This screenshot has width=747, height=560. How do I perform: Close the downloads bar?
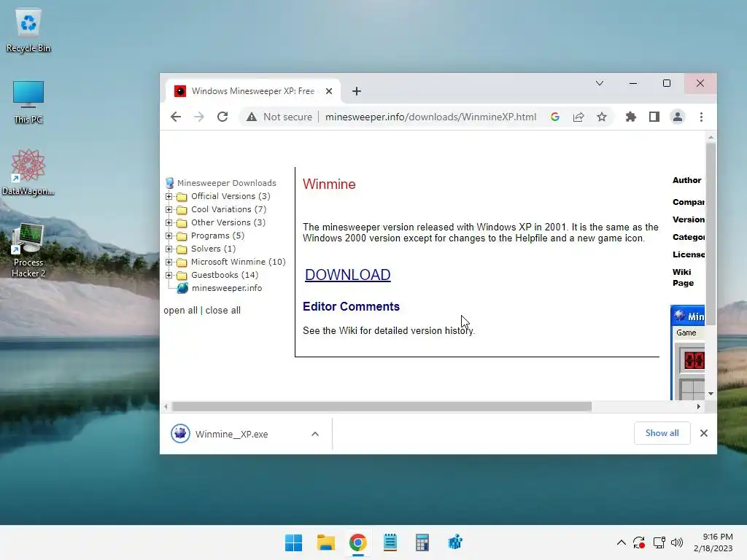pyautogui.click(x=704, y=433)
